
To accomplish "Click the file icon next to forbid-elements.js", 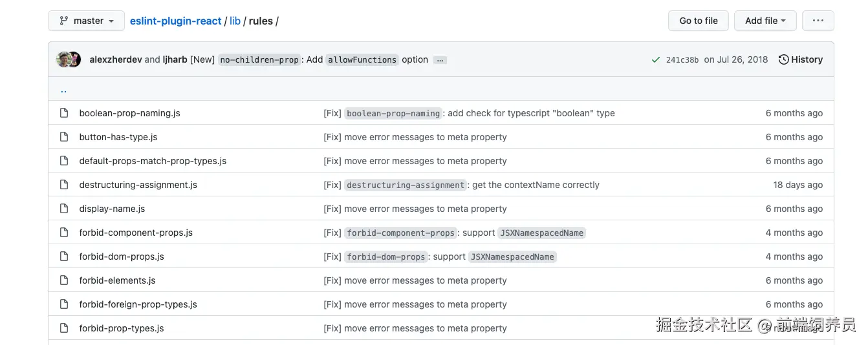I will point(64,280).
